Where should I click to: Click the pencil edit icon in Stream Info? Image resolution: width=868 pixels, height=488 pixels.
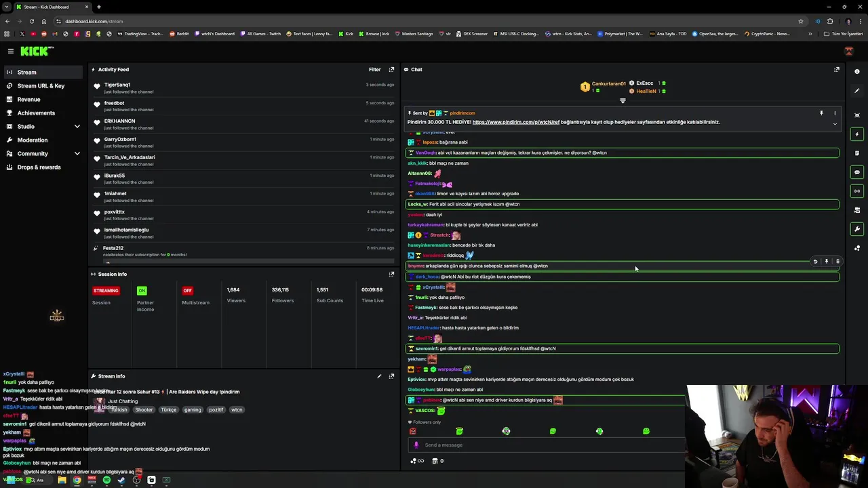pyautogui.click(x=379, y=376)
